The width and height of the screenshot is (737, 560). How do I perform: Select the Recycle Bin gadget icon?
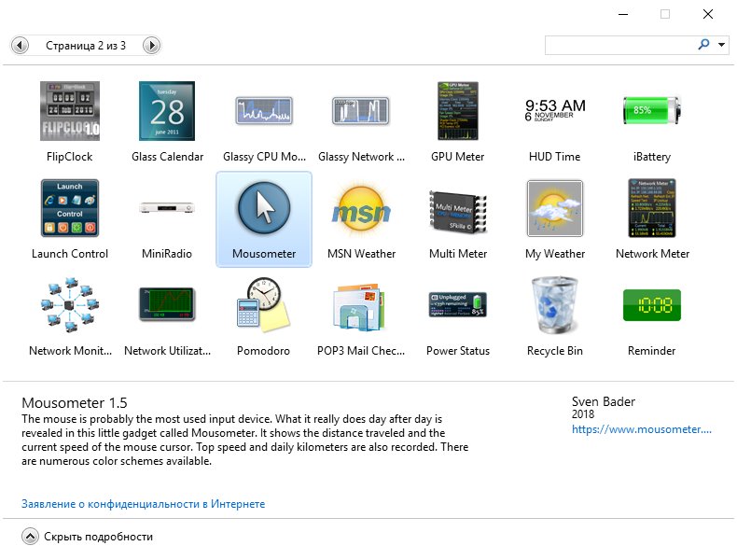[555, 305]
